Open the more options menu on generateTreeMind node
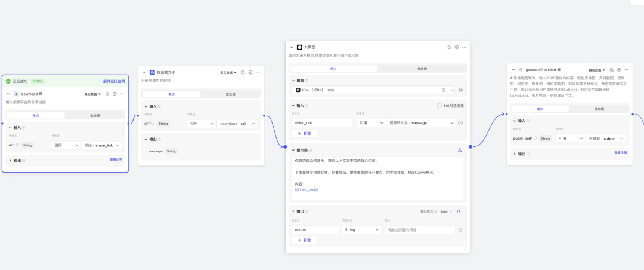644x270 pixels. pyautogui.click(x=627, y=70)
